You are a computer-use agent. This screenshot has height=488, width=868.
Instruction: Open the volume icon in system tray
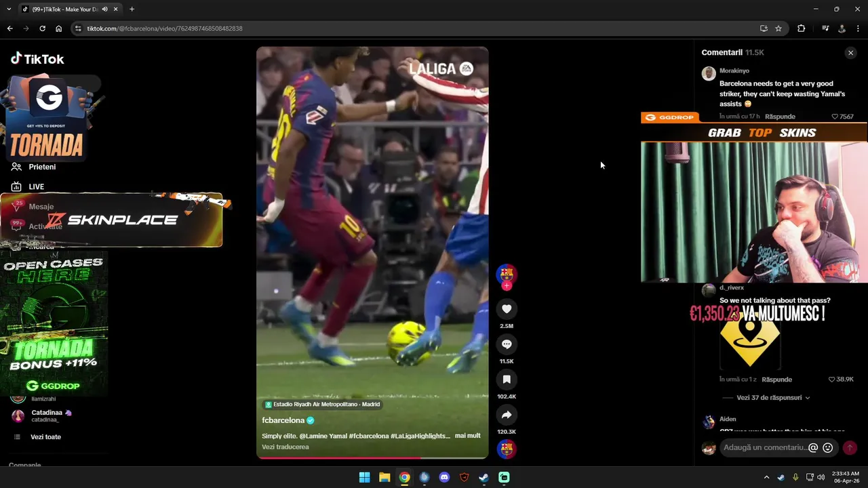click(821, 477)
